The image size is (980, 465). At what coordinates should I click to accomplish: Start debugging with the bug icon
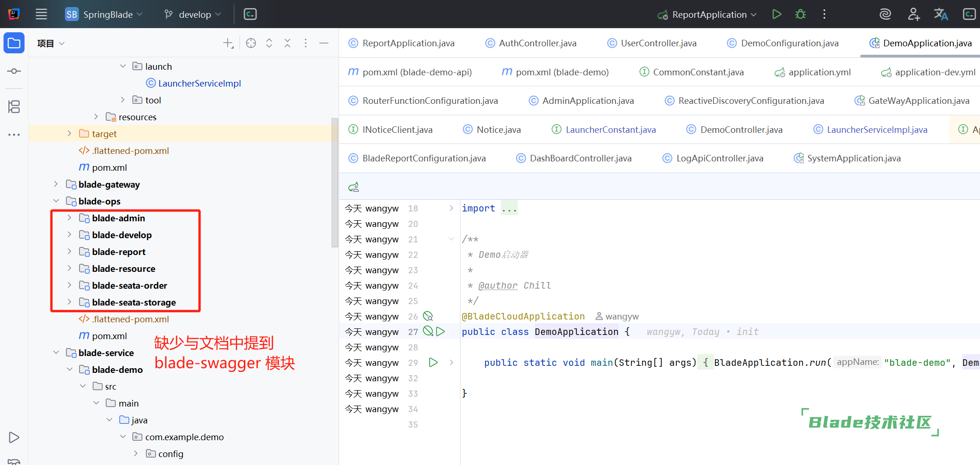(x=801, y=15)
